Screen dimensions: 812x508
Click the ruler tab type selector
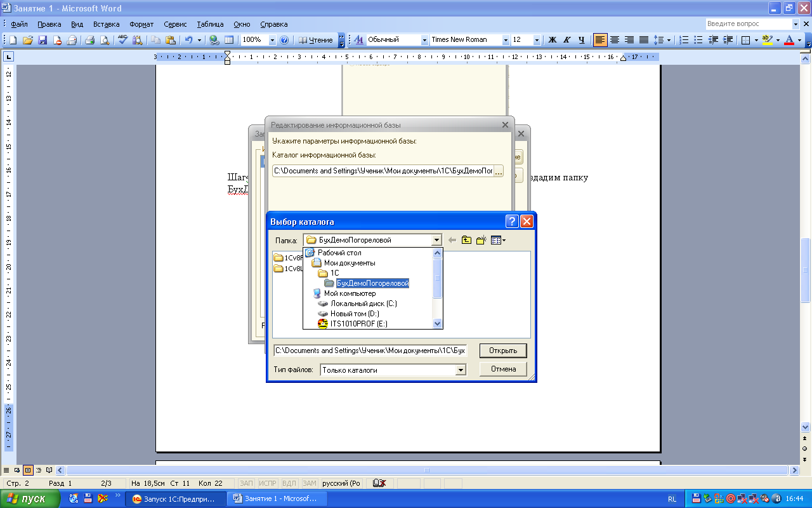[x=9, y=57]
